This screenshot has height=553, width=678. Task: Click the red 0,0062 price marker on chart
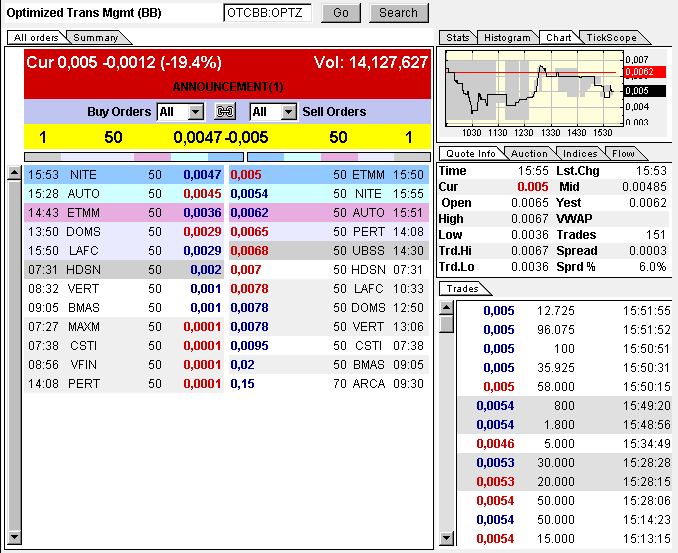point(638,72)
